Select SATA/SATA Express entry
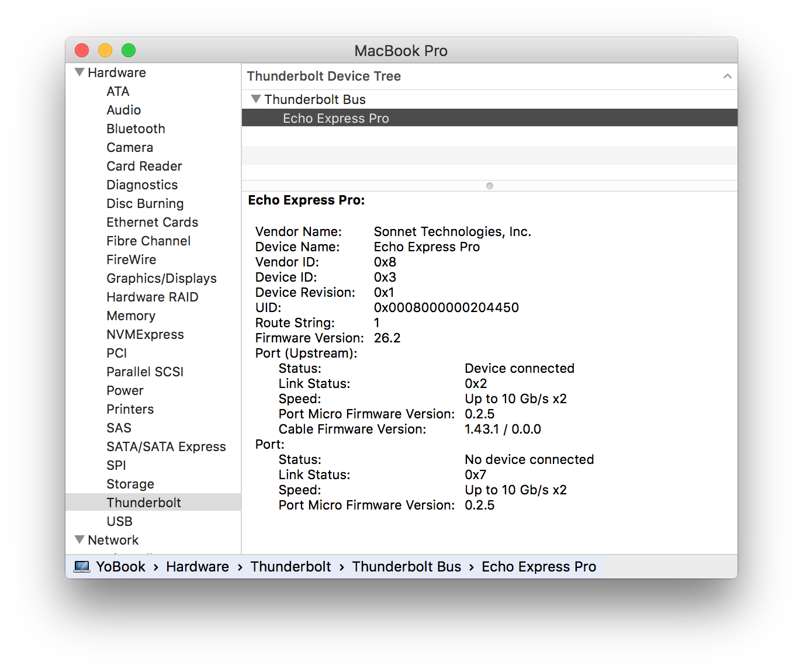 [x=166, y=446]
